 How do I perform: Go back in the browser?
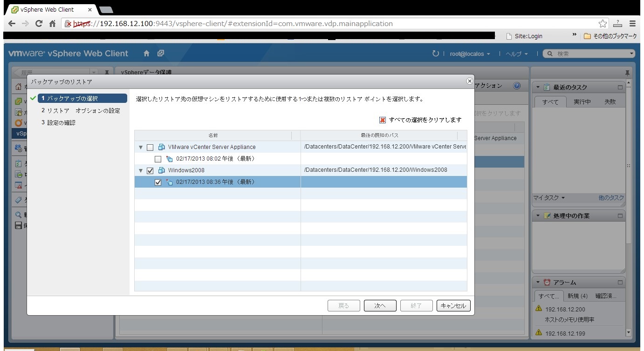12,23
